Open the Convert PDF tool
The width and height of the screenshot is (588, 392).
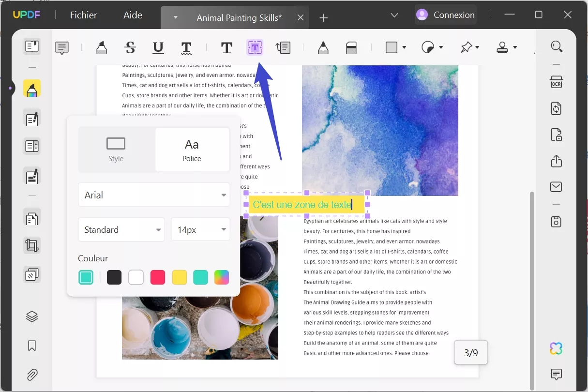(x=557, y=108)
